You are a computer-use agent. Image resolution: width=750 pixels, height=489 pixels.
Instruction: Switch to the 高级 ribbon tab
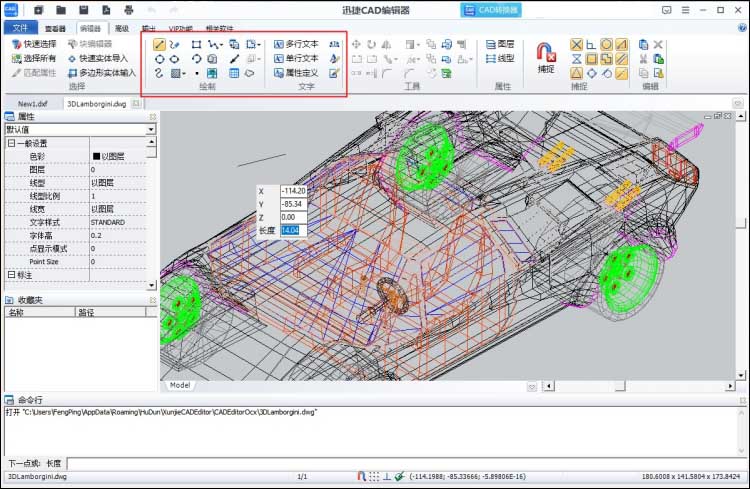pyautogui.click(x=122, y=29)
